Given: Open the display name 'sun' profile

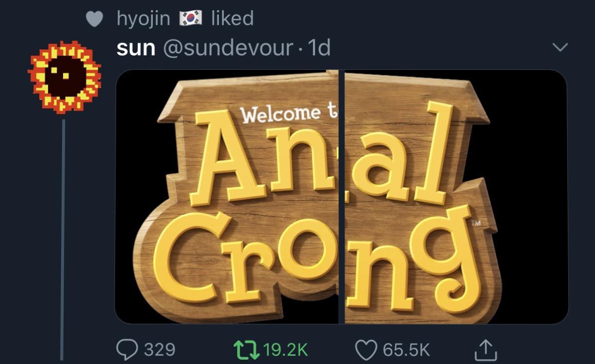Looking at the screenshot, I should 136,48.
